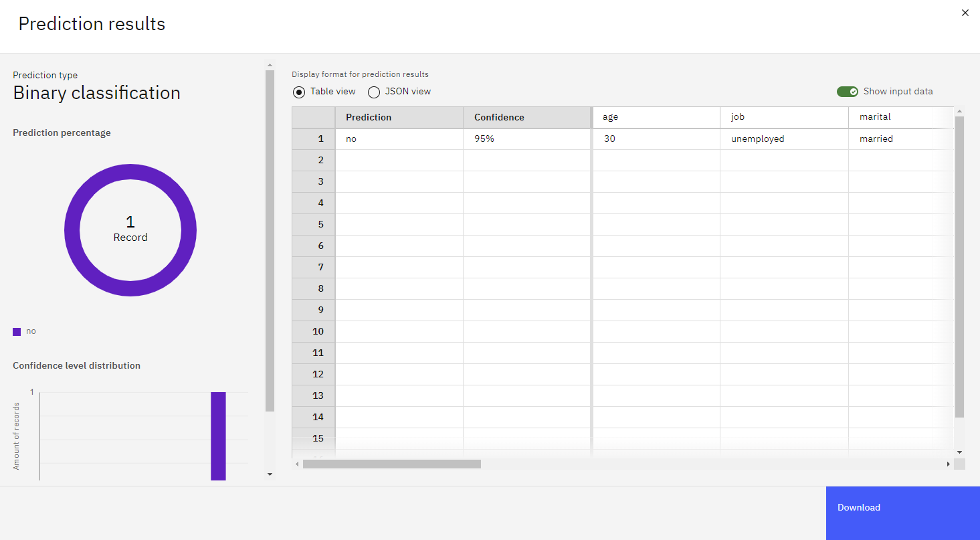The height and width of the screenshot is (540, 980).
Task: Click the left panel scroll-up arrow
Action: point(270,66)
